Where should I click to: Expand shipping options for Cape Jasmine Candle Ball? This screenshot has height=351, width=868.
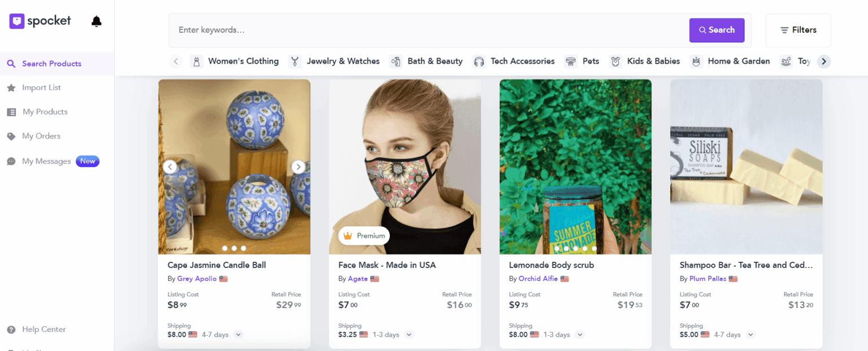point(238,334)
